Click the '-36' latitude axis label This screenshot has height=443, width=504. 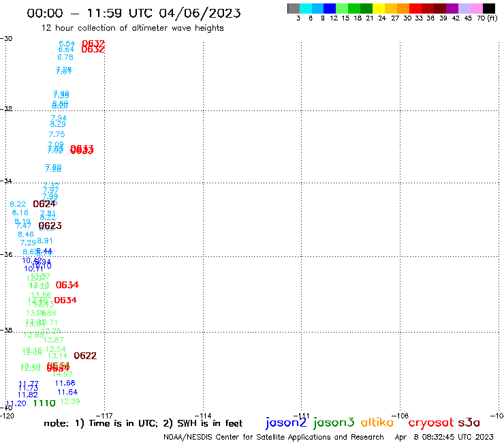tap(6, 254)
